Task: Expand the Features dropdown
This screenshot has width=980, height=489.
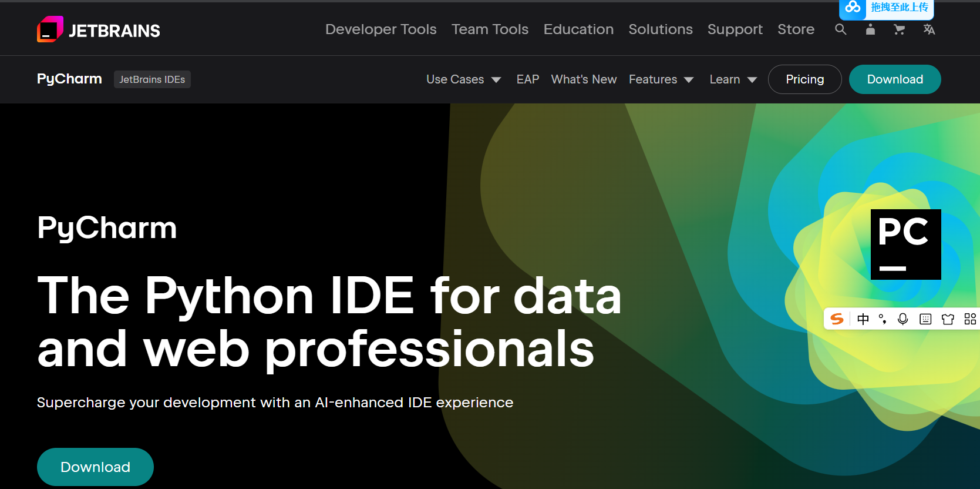Action: pyautogui.click(x=661, y=79)
